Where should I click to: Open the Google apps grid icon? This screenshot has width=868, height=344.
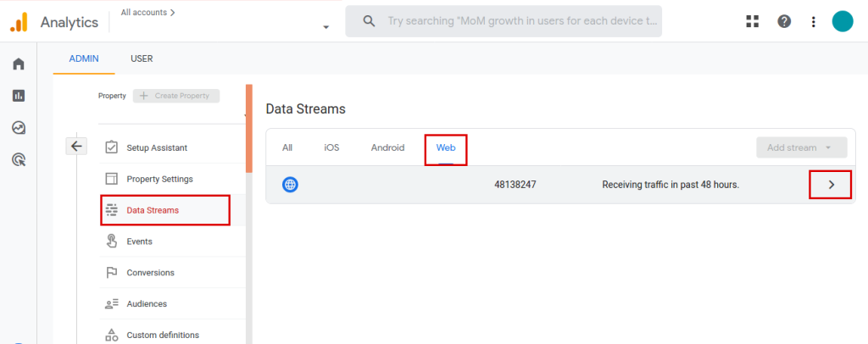pos(752,21)
